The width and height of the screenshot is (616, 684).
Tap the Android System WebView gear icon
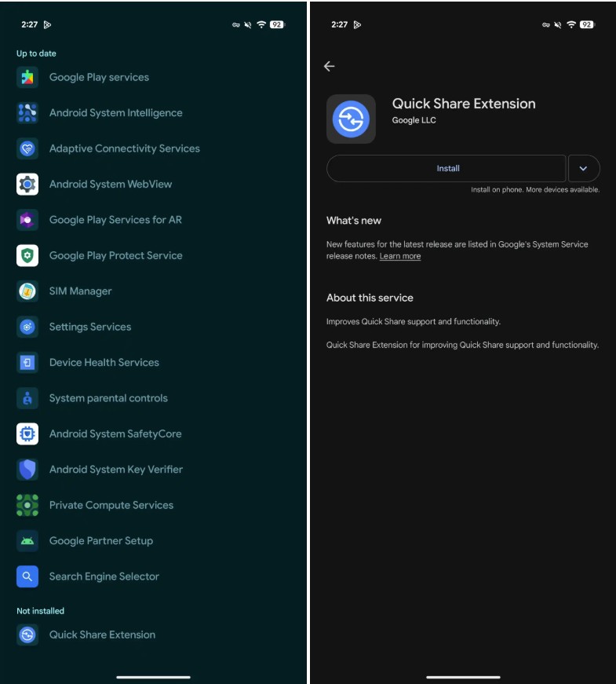(27, 185)
